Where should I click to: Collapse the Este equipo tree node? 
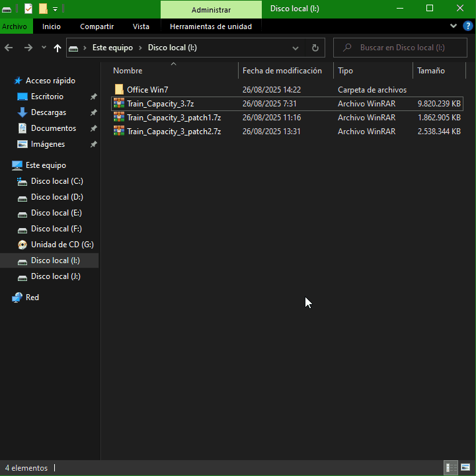6,165
